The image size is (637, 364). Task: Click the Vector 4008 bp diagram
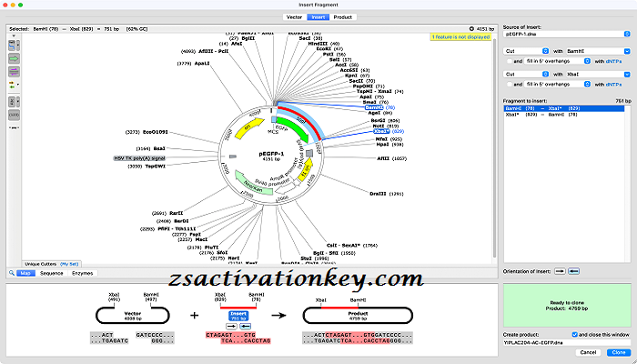[x=133, y=316]
